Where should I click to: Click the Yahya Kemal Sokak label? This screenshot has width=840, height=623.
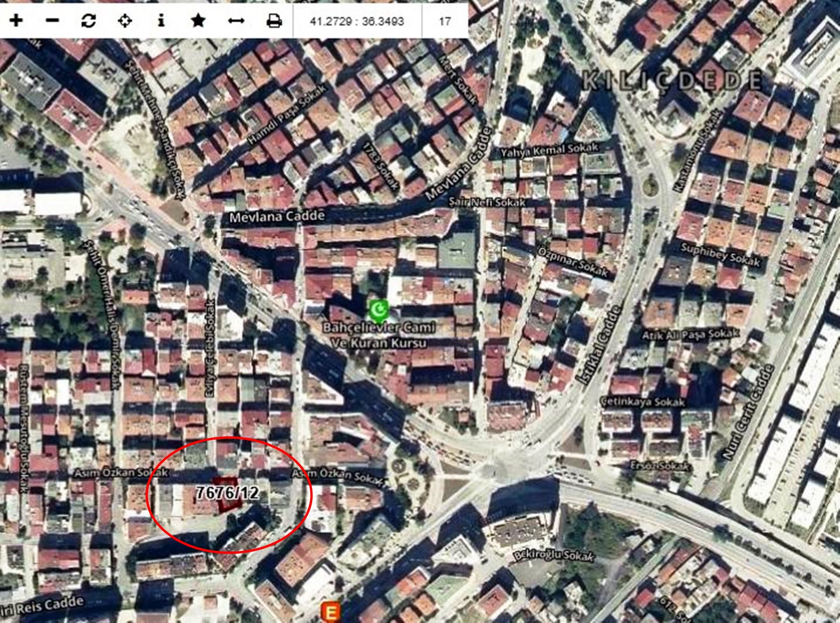(x=549, y=150)
